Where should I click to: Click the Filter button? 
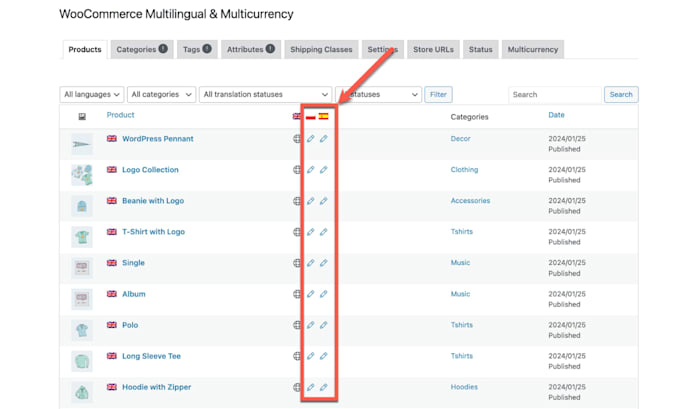click(x=438, y=95)
